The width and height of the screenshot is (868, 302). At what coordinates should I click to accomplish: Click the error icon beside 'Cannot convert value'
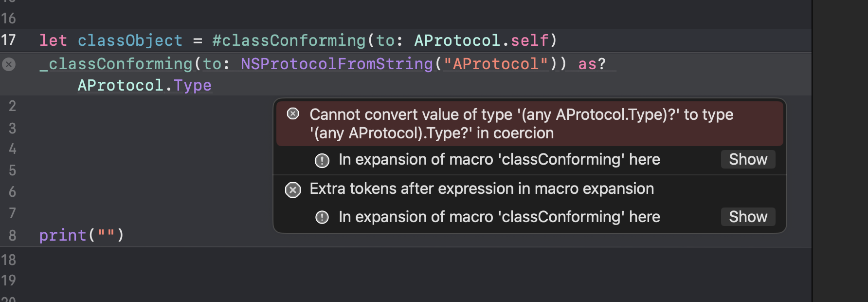pos(293,114)
